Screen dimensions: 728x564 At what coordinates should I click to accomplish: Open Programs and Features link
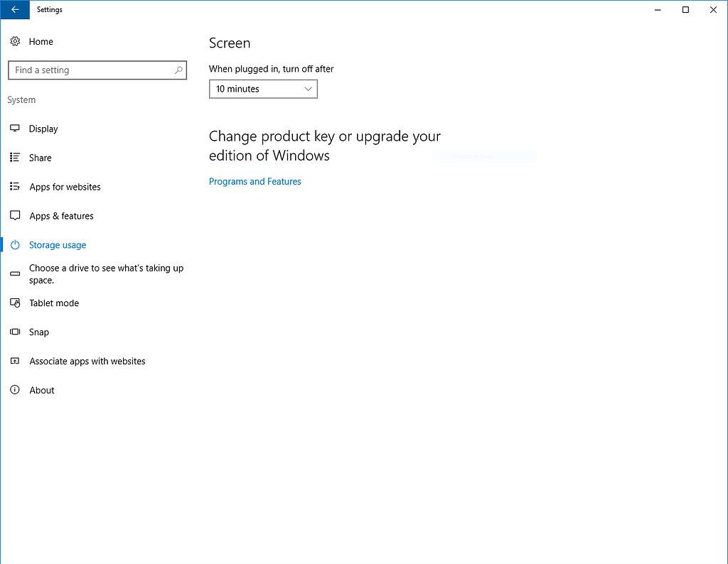pyautogui.click(x=255, y=181)
